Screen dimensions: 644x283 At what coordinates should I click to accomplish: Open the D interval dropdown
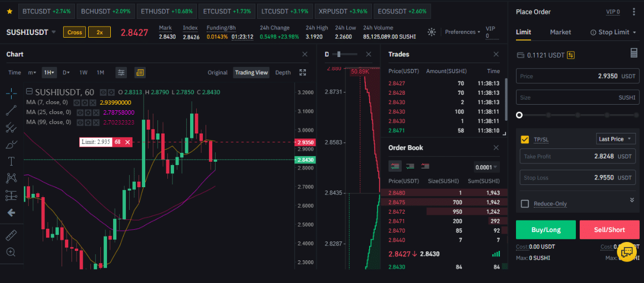click(x=66, y=73)
